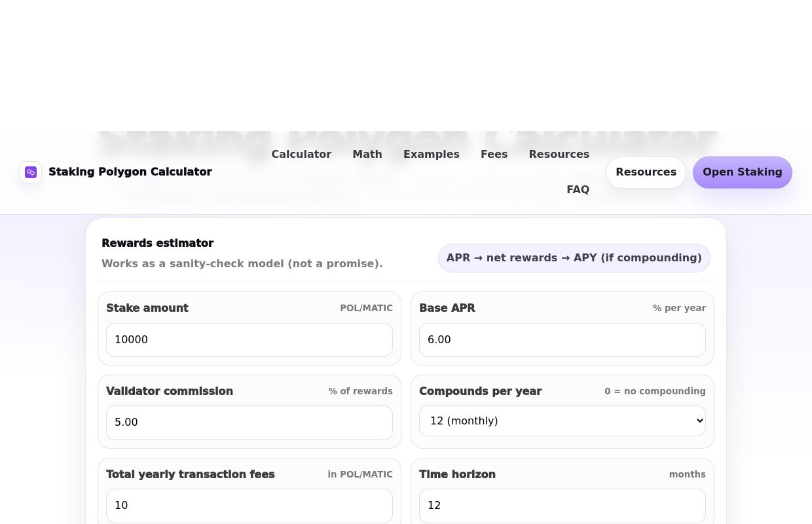Screen dimensions: 812x524
Task: Select the 12 (monthly) compounding option
Action: click(562, 421)
